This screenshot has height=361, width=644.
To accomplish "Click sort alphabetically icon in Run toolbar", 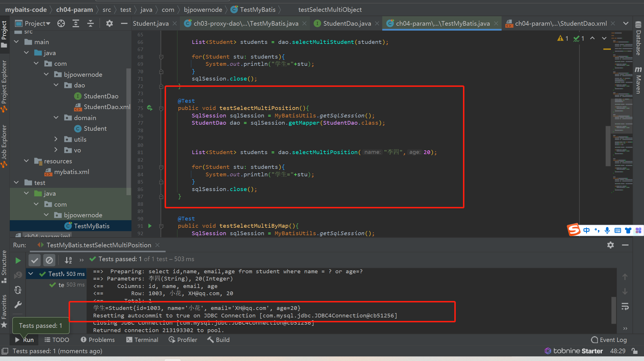I will click(x=68, y=260).
